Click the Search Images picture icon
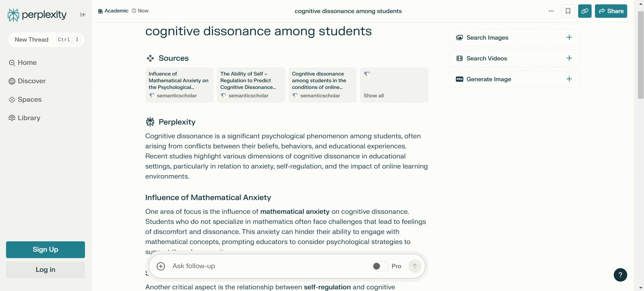The image size is (644, 291). pyautogui.click(x=460, y=38)
